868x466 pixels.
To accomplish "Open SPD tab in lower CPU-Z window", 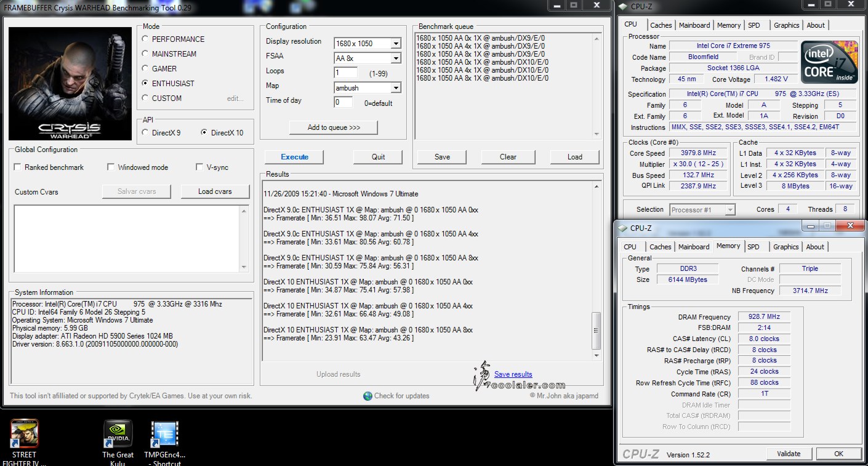I will [x=753, y=247].
